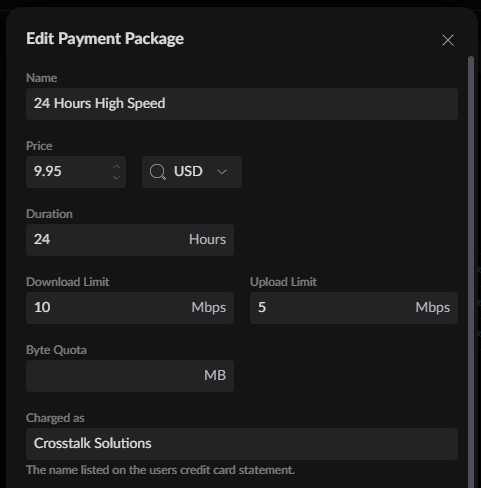This screenshot has height=488, width=481.
Task: Click the dialog's vertical scrollbar
Action: click(471, 272)
